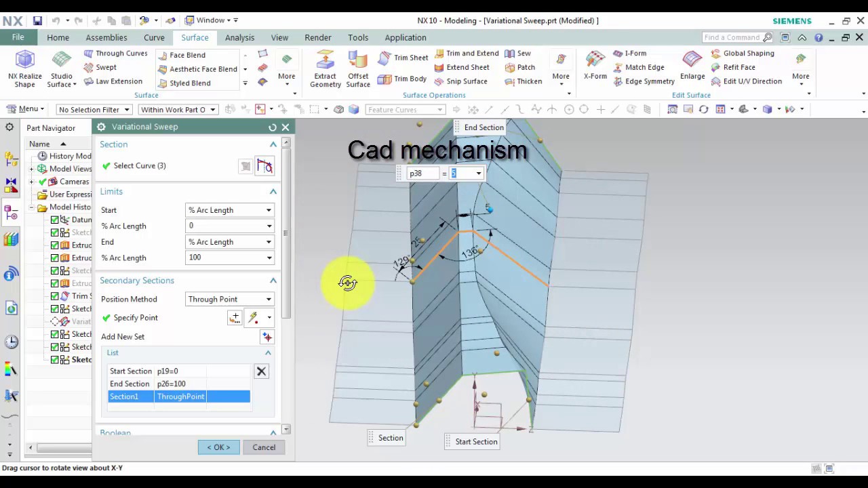The width and height of the screenshot is (868, 488).
Task: Reset the Variational Sweep dialog
Action: pyautogui.click(x=273, y=127)
